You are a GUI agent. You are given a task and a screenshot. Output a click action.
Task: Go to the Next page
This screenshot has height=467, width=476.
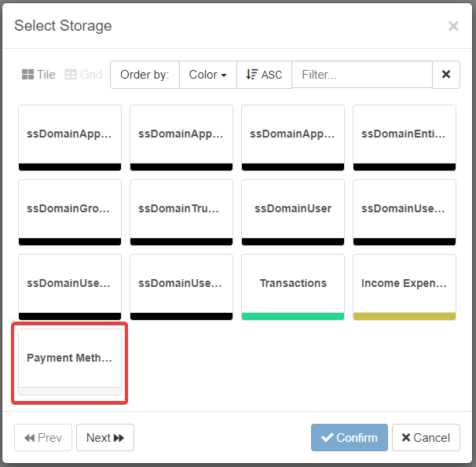(105, 438)
